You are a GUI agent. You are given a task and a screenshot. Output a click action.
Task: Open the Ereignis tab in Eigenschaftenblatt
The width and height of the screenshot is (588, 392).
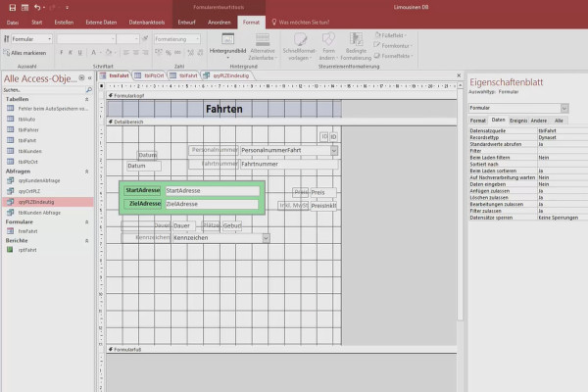(518, 121)
